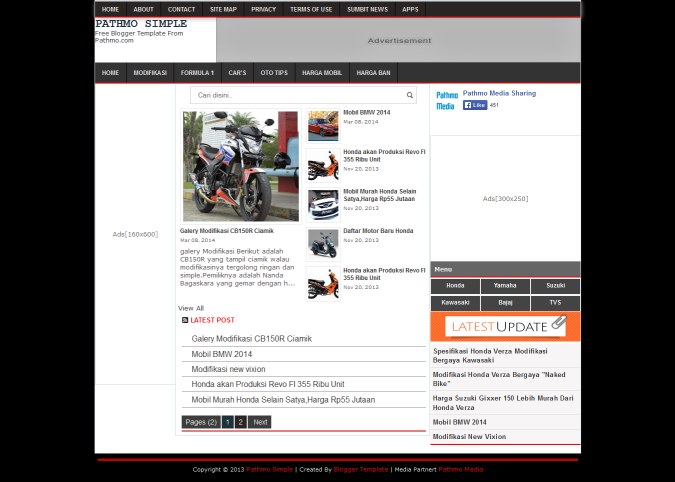Image resolution: width=675 pixels, height=482 pixels.
Task: Open Harga Mobil section
Action: (322, 73)
